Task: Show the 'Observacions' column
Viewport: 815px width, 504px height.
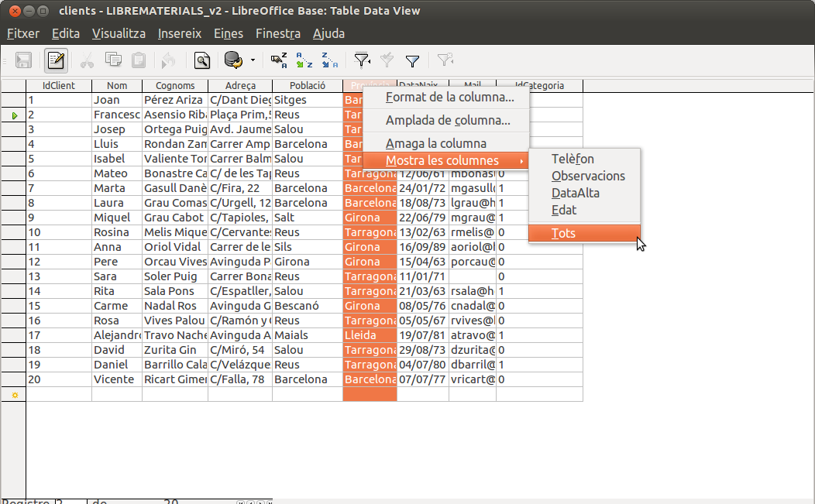Action: [x=588, y=176]
